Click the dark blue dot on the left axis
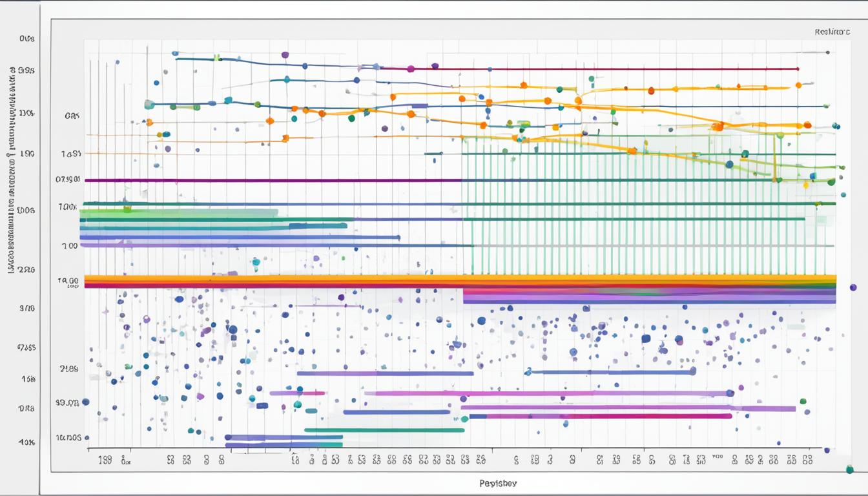Screen dimensions: 868x496 [x=85, y=402]
